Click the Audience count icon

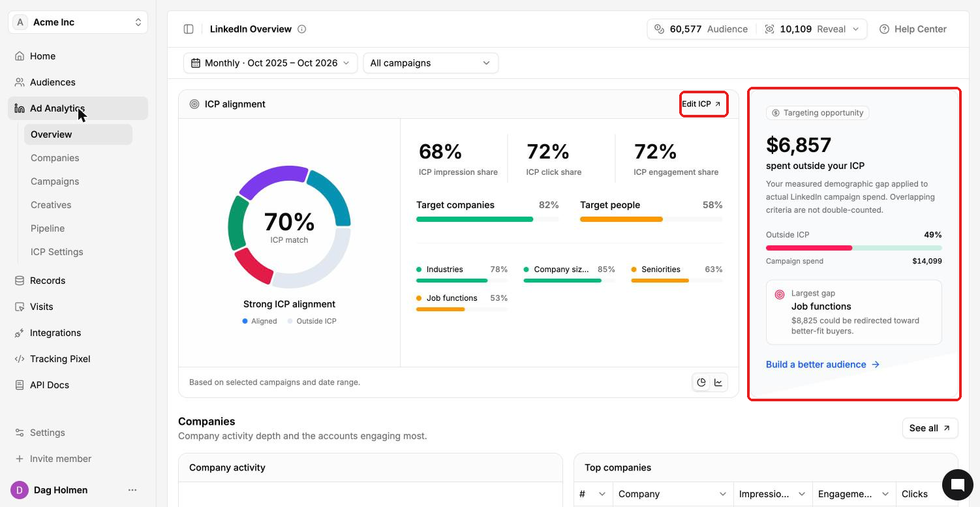659,29
